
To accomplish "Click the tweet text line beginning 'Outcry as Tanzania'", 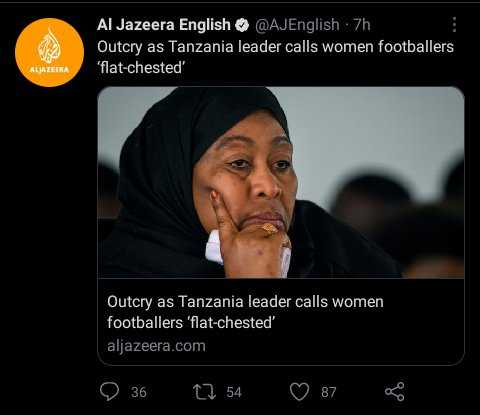I will 275,47.
